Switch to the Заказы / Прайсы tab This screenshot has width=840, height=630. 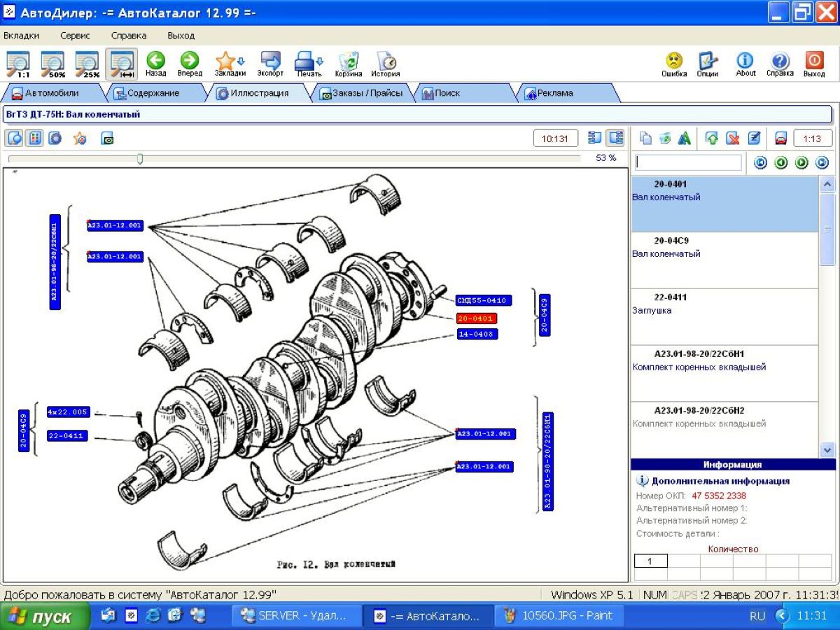(360, 93)
